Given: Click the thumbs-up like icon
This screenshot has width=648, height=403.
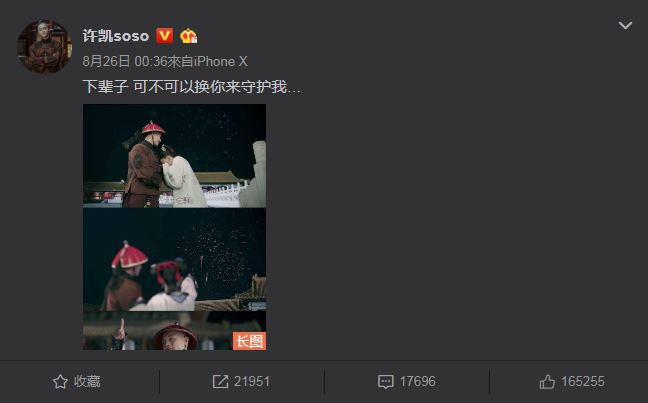Looking at the screenshot, I should 547,382.
